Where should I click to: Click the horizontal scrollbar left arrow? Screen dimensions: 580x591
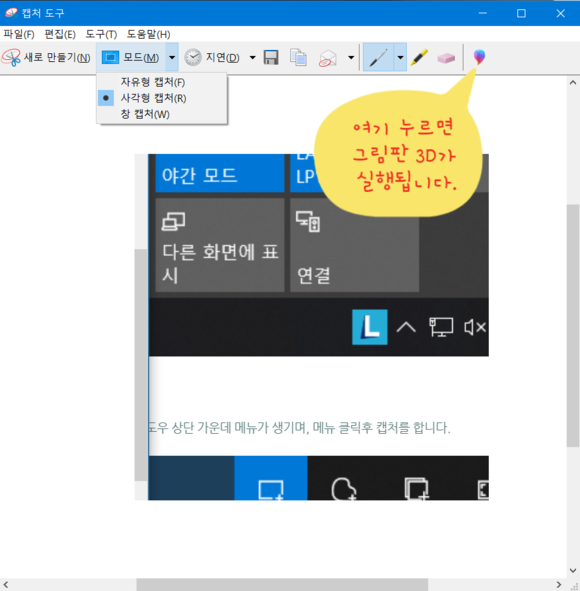pyautogui.click(x=6, y=585)
